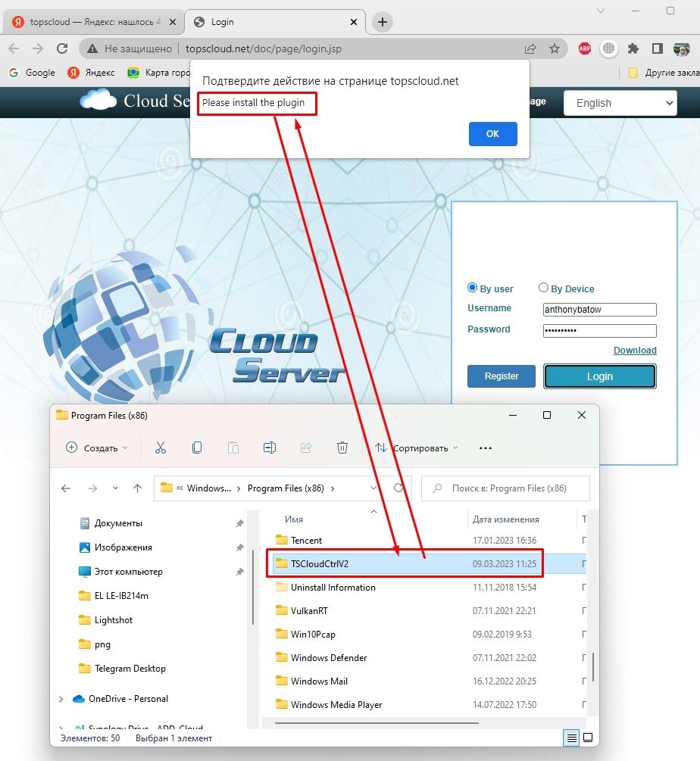Open Документы in the Explorer sidebar
This screenshot has width=700, height=761.
tap(118, 523)
